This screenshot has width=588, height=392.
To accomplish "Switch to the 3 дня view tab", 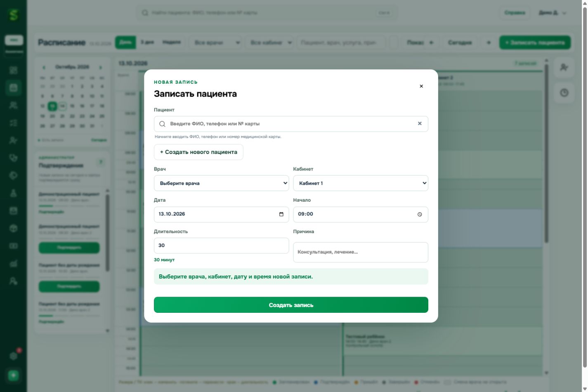I will tap(147, 43).
